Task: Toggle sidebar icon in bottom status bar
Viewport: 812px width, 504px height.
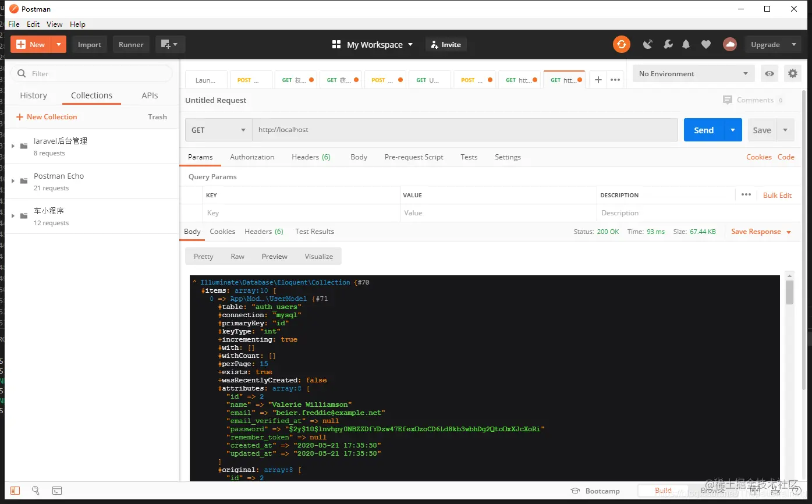Action: [15, 491]
